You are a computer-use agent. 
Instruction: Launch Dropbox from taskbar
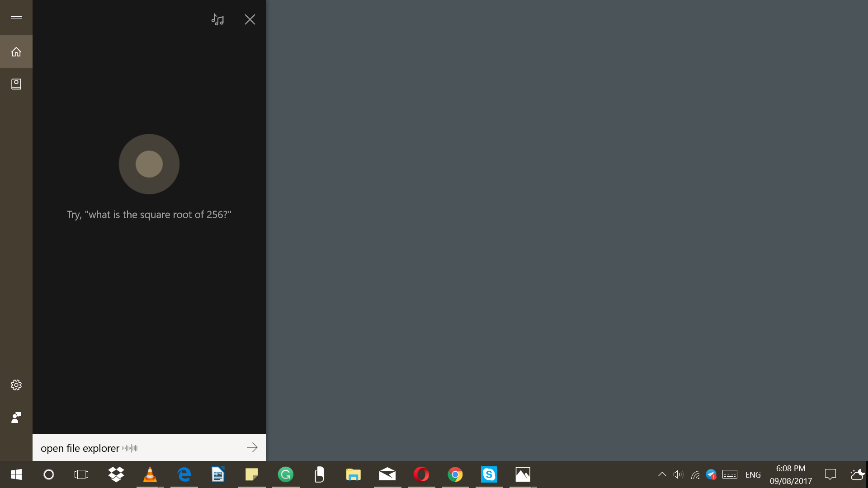tap(116, 474)
